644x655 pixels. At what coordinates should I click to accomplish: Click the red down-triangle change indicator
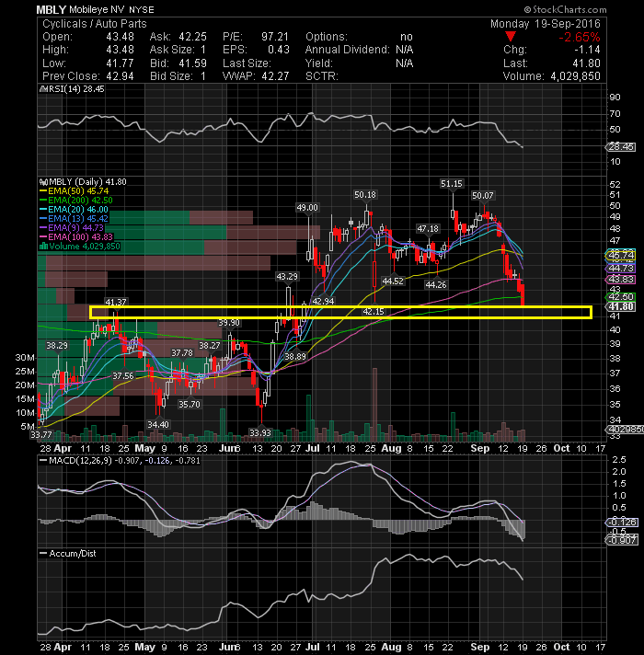pyautogui.click(x=510, y=37)
